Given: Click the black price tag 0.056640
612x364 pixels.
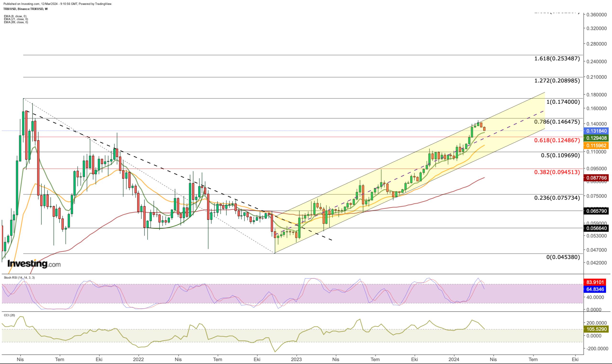Looking at the screenshot, I should pyautogui.click(x=596, y=228).
